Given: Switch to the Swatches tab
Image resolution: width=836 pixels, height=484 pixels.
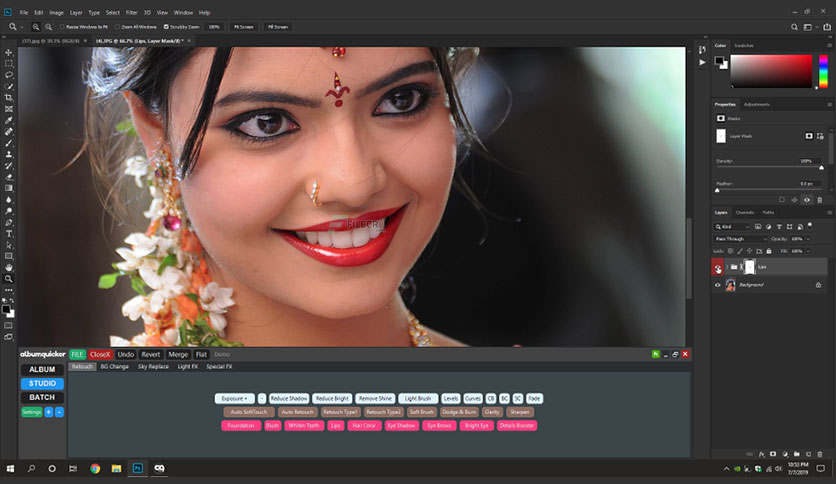Looking at the screenshot, I should pyautogui.click(x=744, y=45).
